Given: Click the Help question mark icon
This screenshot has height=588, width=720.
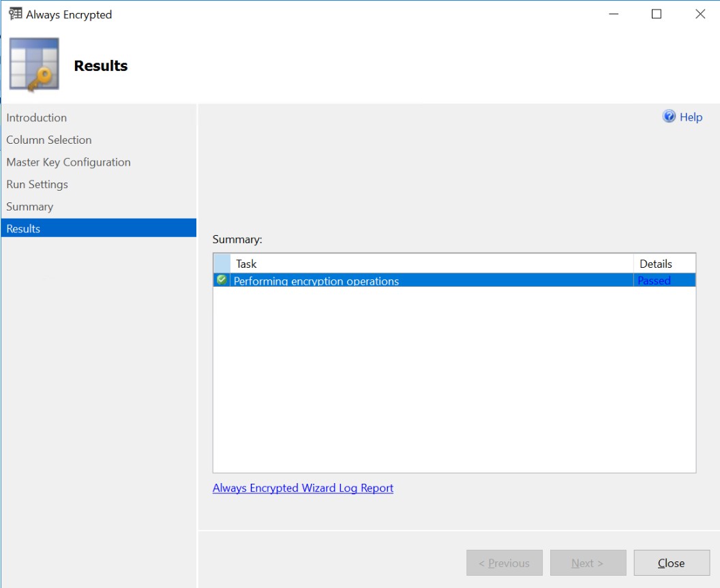Looking at the screenshot, I should coord(669,117).
